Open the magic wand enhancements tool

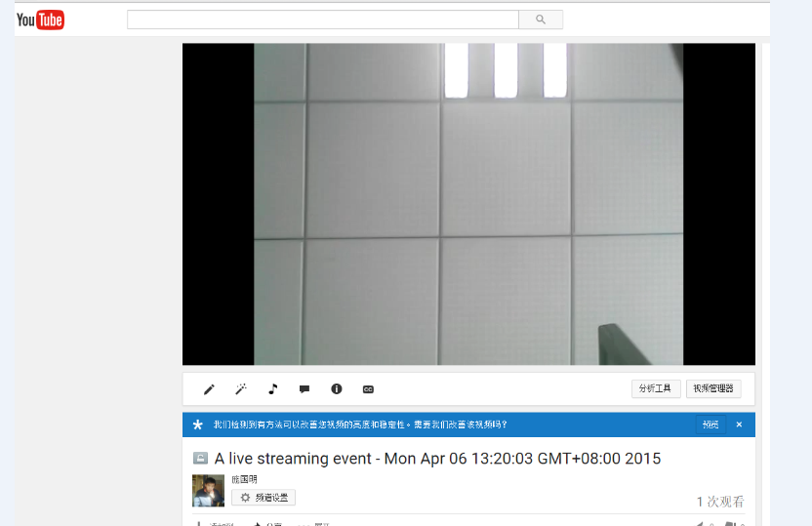coord(241,388)
